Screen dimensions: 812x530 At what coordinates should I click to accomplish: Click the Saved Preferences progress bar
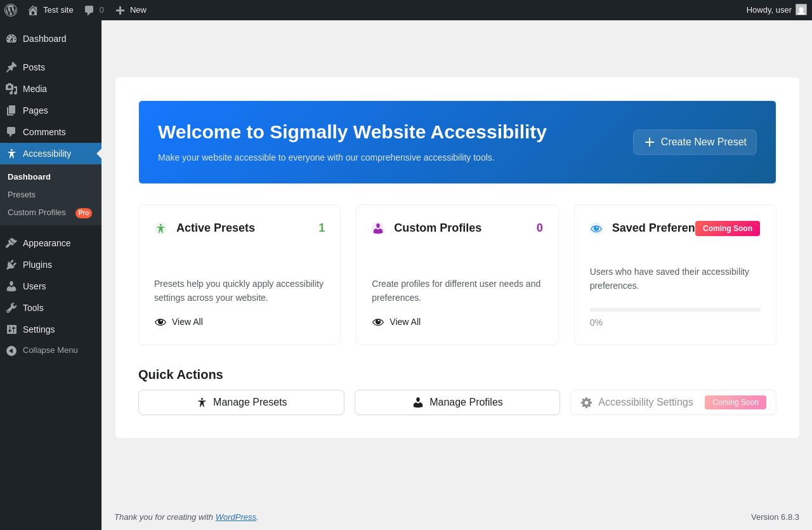[675, 310]
